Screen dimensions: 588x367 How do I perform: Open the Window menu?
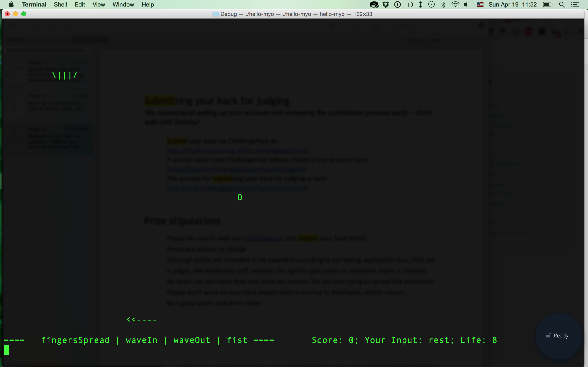point(123,5)
